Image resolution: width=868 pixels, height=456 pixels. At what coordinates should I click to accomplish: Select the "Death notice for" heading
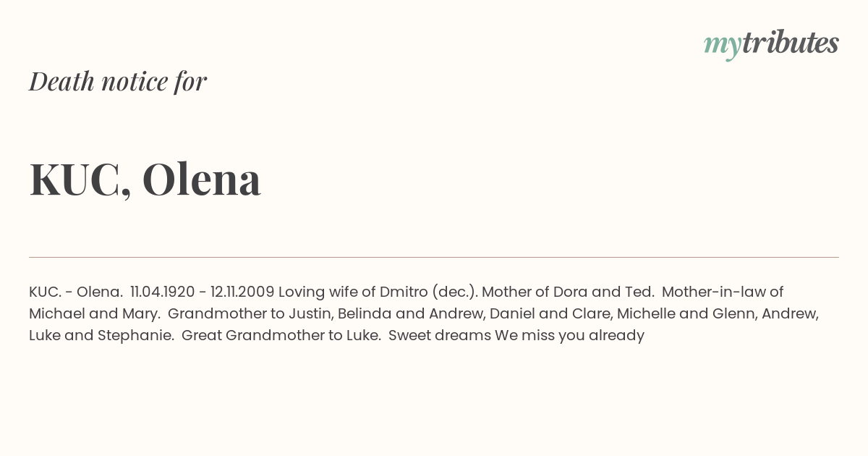tap(118, 81)
